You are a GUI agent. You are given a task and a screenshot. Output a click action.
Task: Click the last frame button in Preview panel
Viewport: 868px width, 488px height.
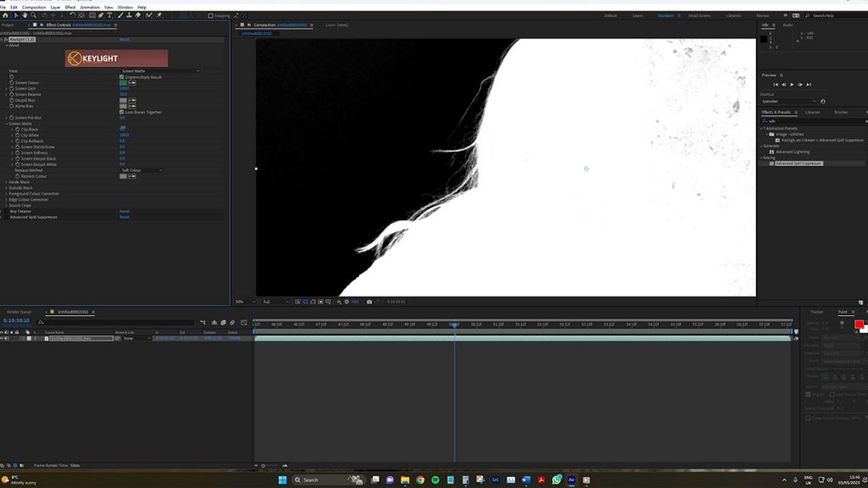tap(809, 85)
